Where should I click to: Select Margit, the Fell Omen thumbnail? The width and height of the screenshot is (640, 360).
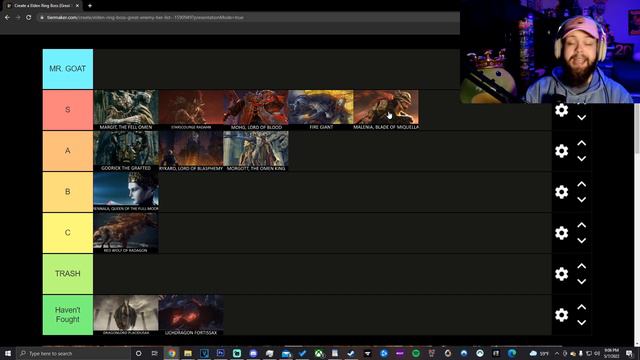pyautogui.click(x=126, y=110)
